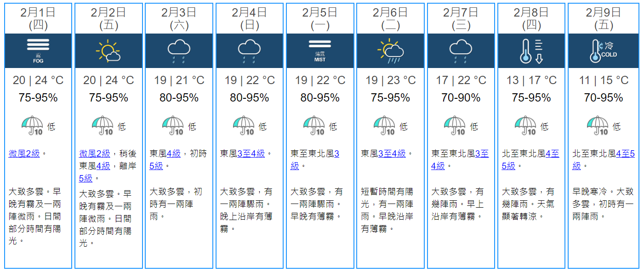Click the 2月9日 (五) date header
Viewport: 644px width, 272px height.
pyautogui.click(x=603, y=18)
